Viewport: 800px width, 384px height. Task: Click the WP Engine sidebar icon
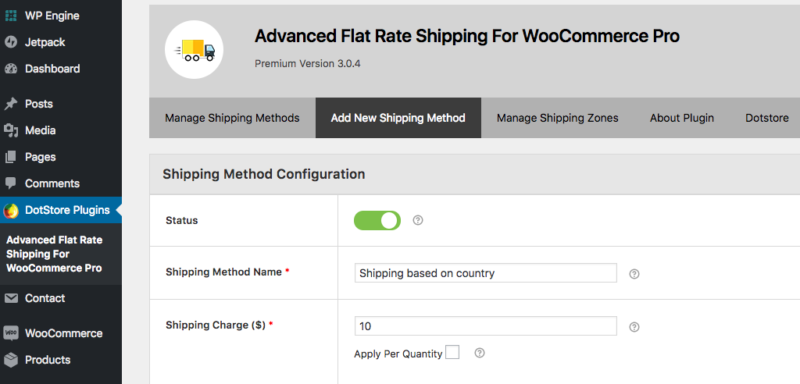click(11, 16)
